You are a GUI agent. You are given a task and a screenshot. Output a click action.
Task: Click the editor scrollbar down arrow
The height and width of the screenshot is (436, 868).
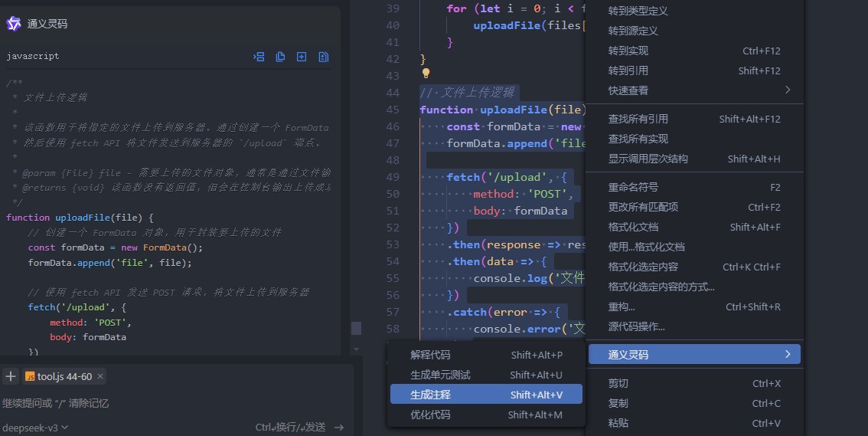coord(356,349)
